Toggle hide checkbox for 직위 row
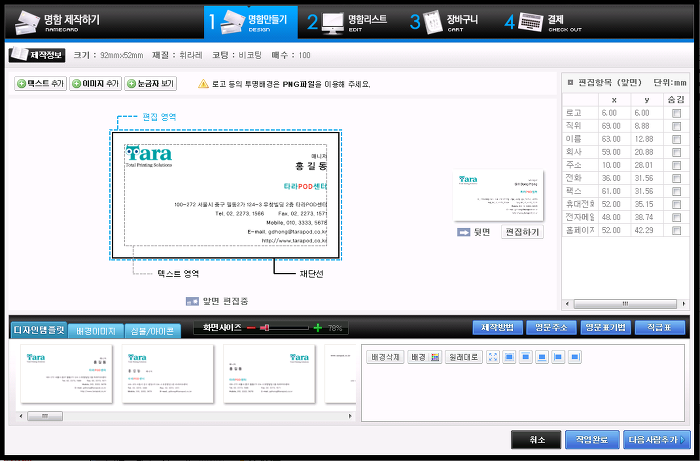 pos(676,126)
